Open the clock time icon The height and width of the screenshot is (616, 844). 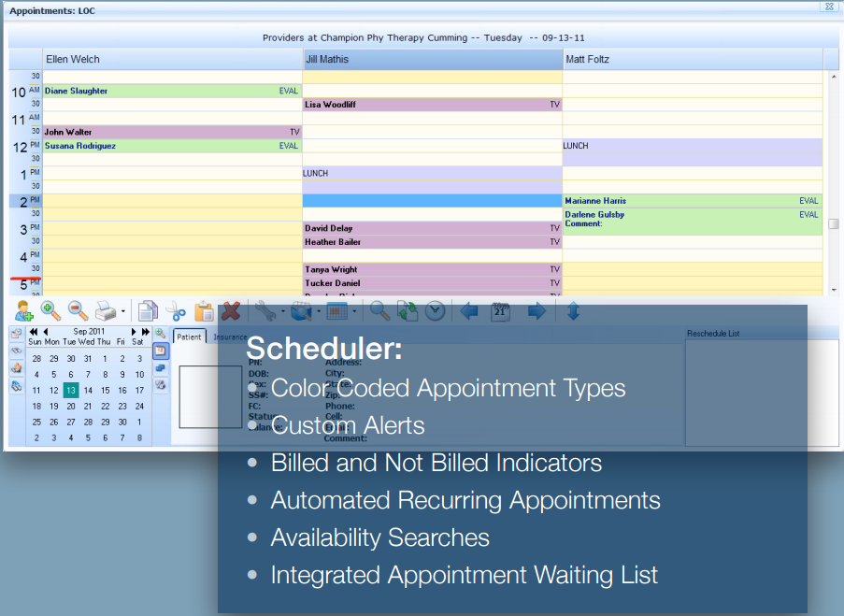[x=435, y=311]
